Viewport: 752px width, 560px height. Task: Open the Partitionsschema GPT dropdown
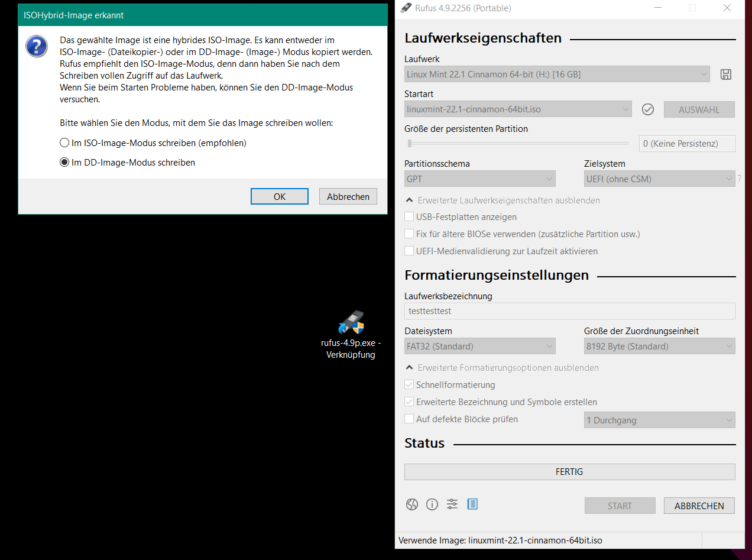[480, 179]
